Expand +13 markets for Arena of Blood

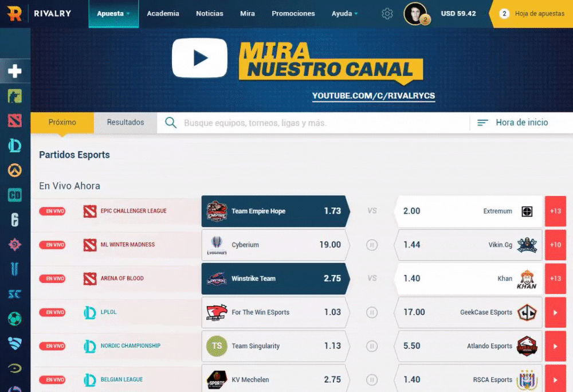click(555, 279)
